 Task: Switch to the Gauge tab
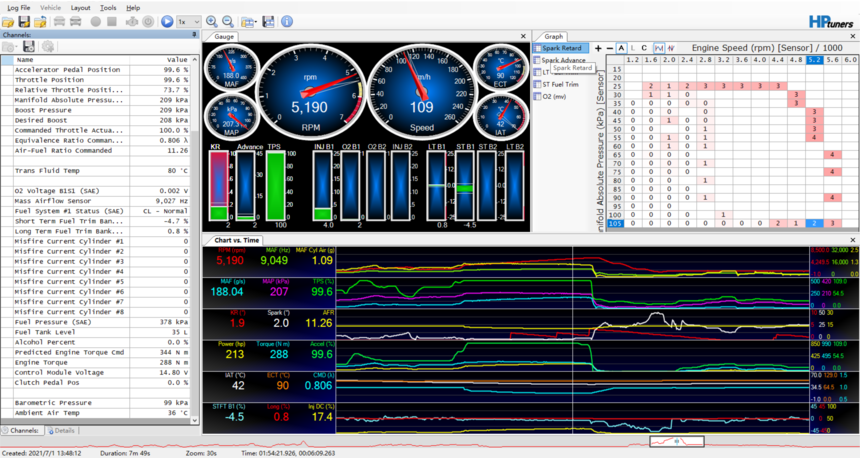pyautogui.click(x=224, y=37)
